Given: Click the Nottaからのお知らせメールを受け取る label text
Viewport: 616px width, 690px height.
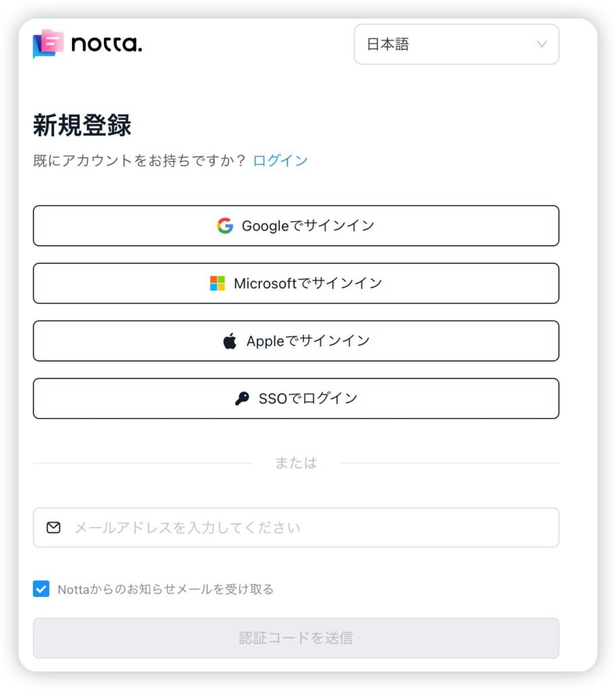Looking at the screenshot, I should point(166,590).
